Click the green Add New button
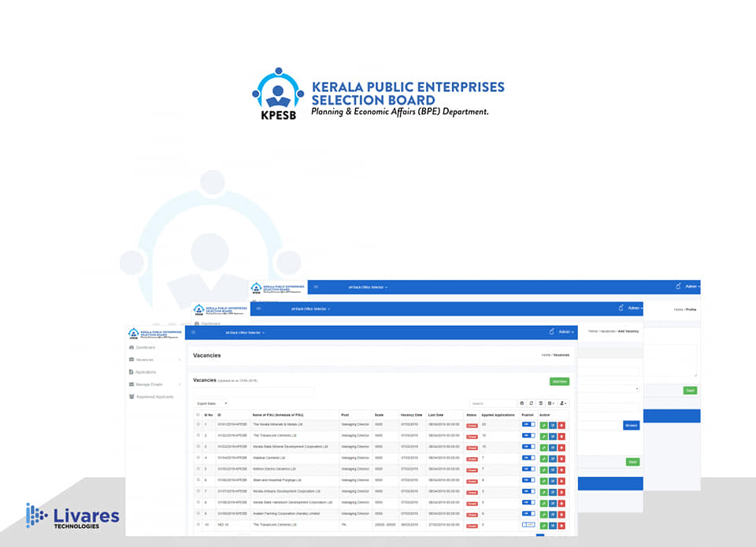The height and width of the screenshot is (547, 756). pyautogui.click(x=559, y=381)
